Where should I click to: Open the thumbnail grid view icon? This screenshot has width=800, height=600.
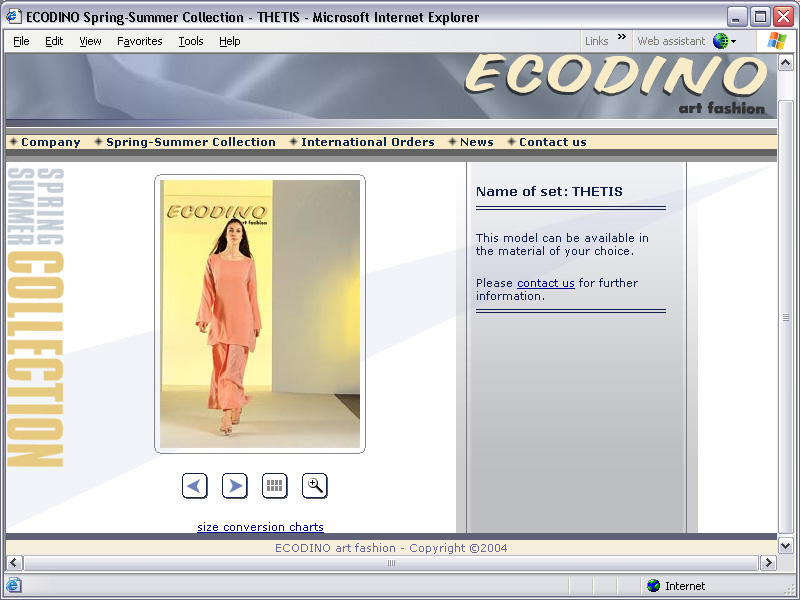(274, 486)
